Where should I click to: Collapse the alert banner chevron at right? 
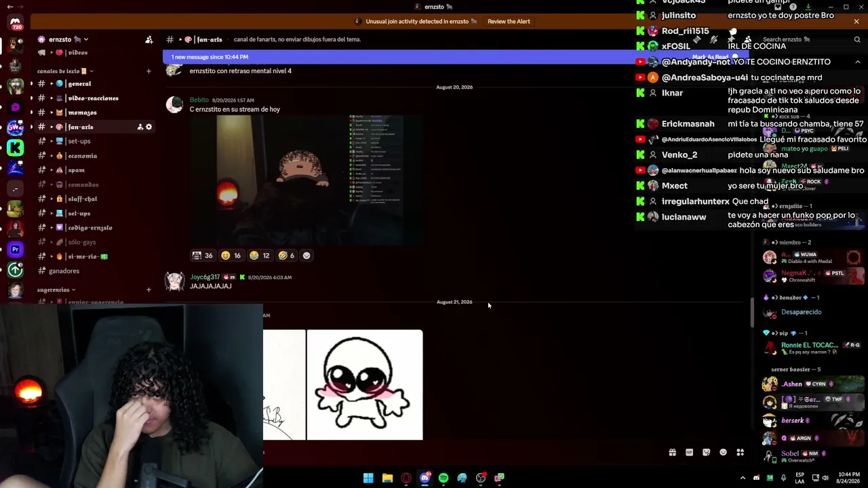[857, 62]
